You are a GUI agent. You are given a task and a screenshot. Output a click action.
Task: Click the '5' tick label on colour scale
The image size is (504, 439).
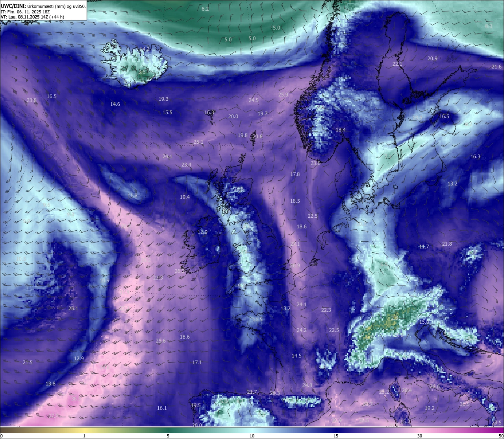(x=168, y=436)
